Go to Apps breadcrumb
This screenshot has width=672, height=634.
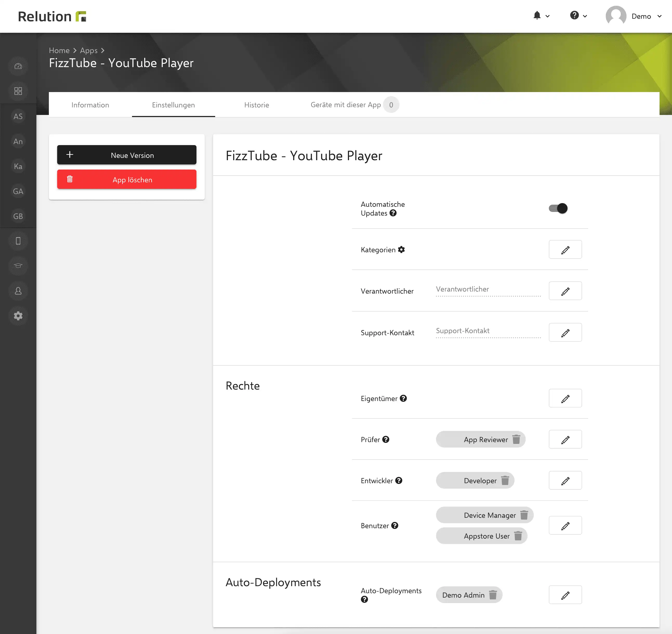point(89,50)
